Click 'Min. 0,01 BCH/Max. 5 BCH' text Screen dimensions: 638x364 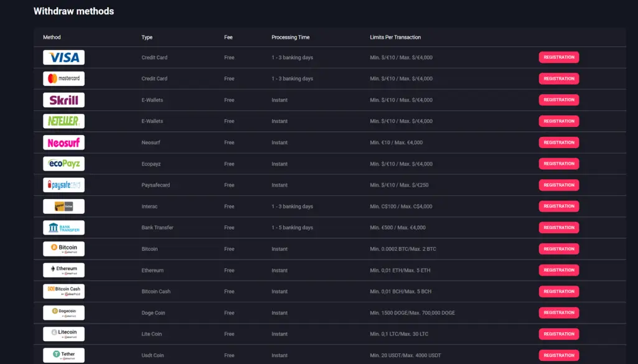point(400,291)
